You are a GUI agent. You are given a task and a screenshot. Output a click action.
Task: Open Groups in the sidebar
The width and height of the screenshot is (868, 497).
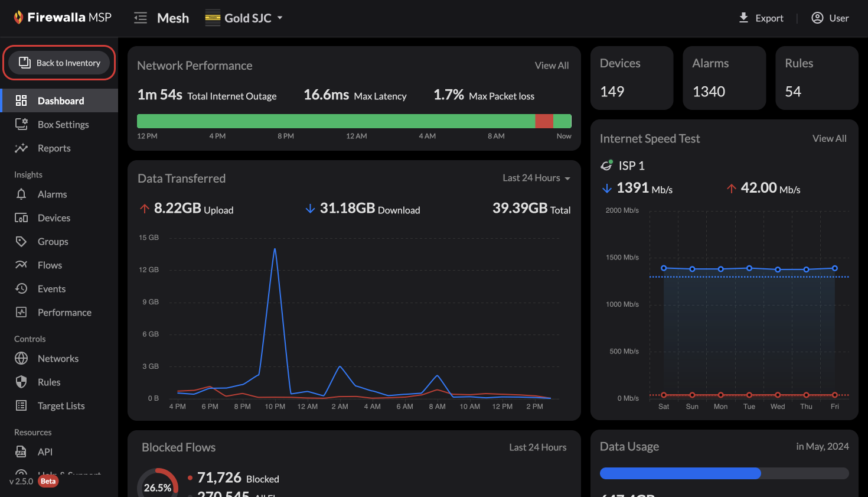[x=59, y=241]
